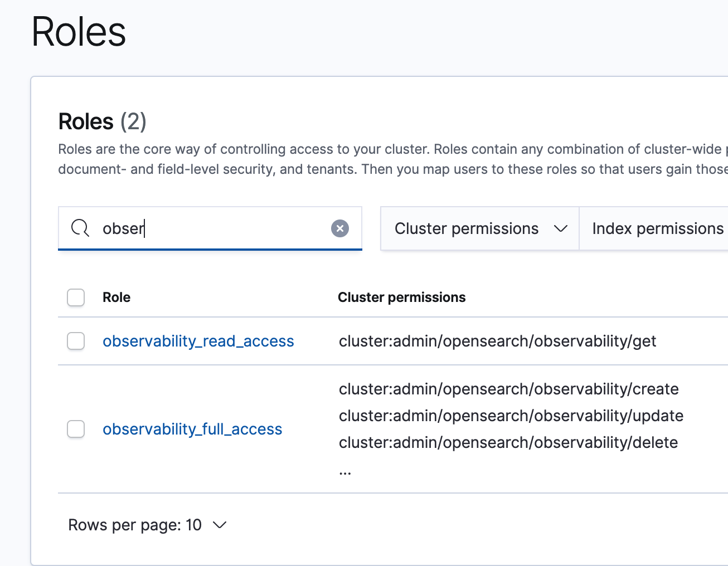The height and width of the screenshot is (566, 728).
Task: Open the observability_read_access role
Action: coord(198,341)
